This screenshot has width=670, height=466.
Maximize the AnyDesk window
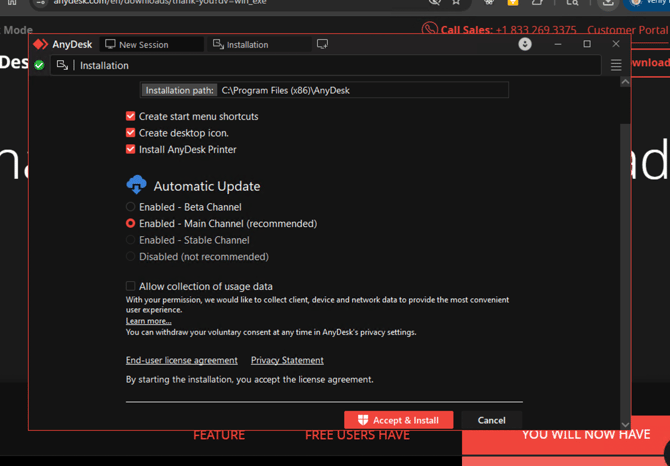point(587,44)
